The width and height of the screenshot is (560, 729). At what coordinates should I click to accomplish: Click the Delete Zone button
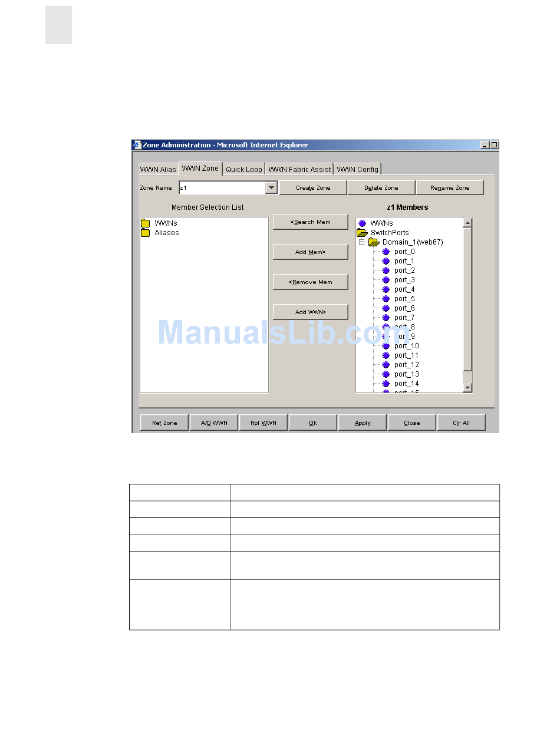pyautogui.click(x=381, y=187)
